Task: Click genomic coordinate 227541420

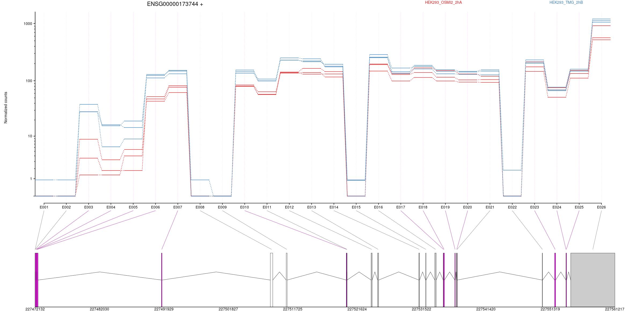Action: point(486,309)
